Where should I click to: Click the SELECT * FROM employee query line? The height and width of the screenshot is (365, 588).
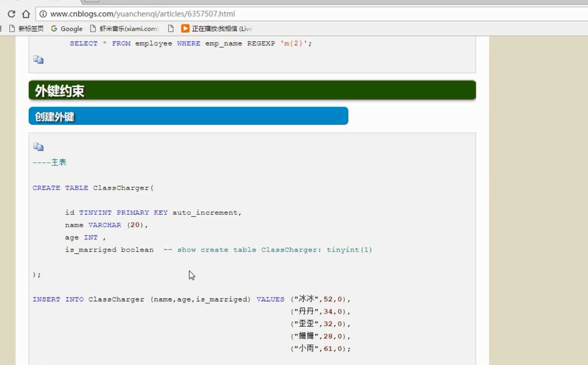click(x=191, y=43)
